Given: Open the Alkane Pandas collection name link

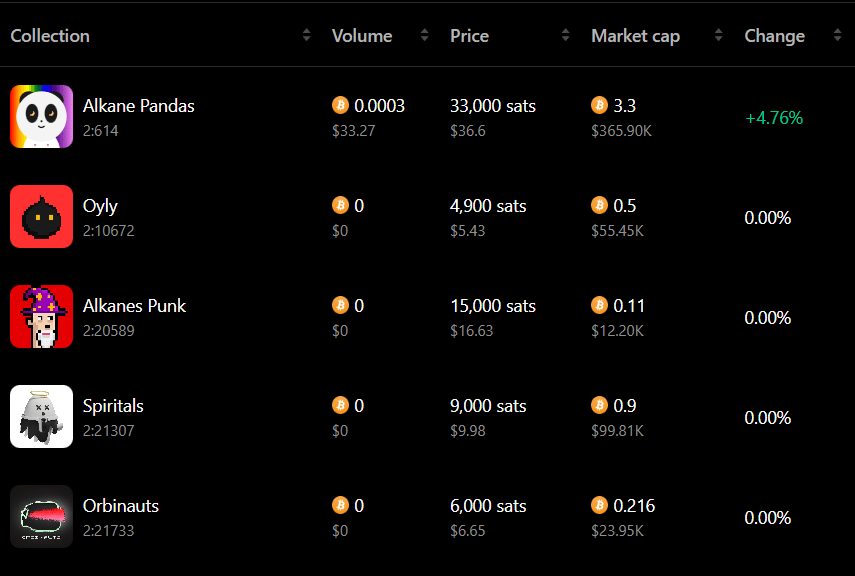Looking at the screenshot, I should [x=139, y=106].
